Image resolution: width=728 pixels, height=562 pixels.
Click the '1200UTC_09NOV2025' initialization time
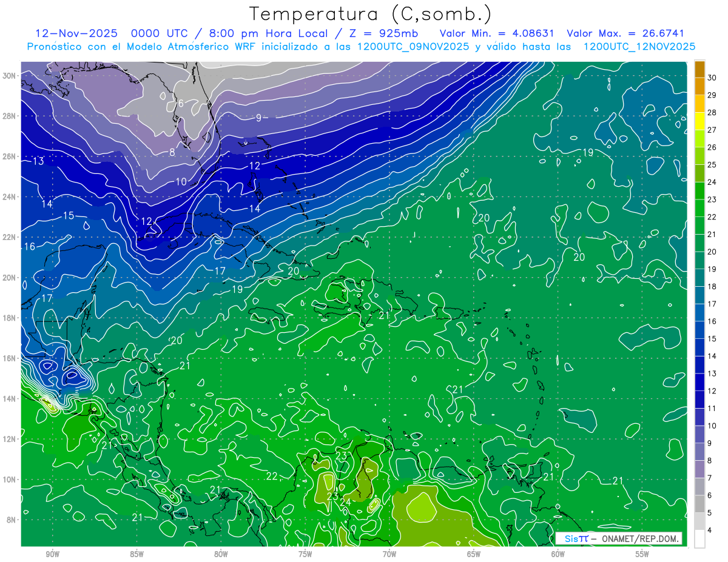tap(412, 47)
